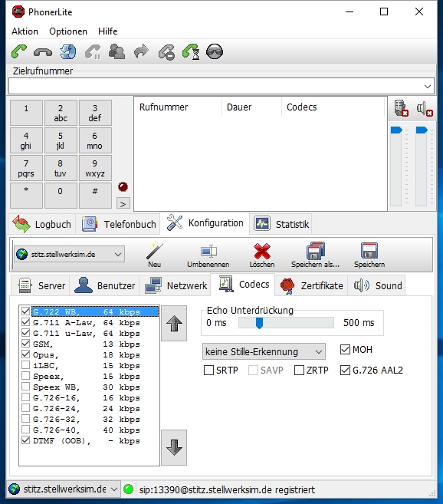
Task: Click Umbenennen to rename the profile
Action: click(x=208, y=255)
